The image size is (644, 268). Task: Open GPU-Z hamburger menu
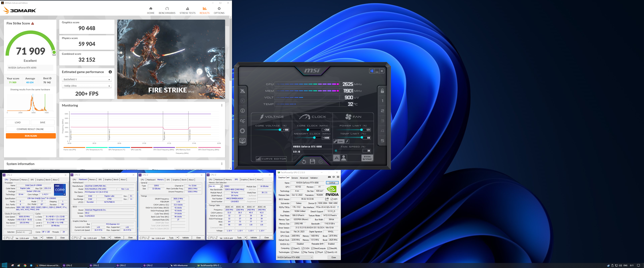[x=338, y=177]
